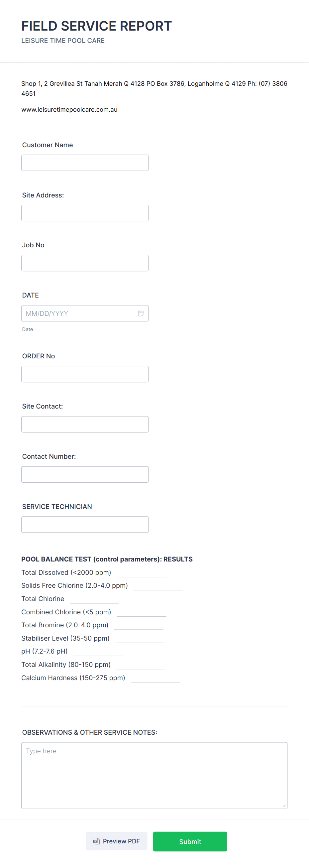This screenshot has height=868, width=309.
Task: Select the Job No input box
Action: (85, 263)
